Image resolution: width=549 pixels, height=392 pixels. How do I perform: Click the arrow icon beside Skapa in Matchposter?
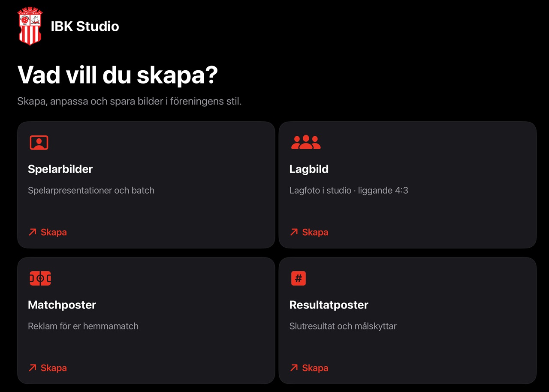click(x=33, y=368)
